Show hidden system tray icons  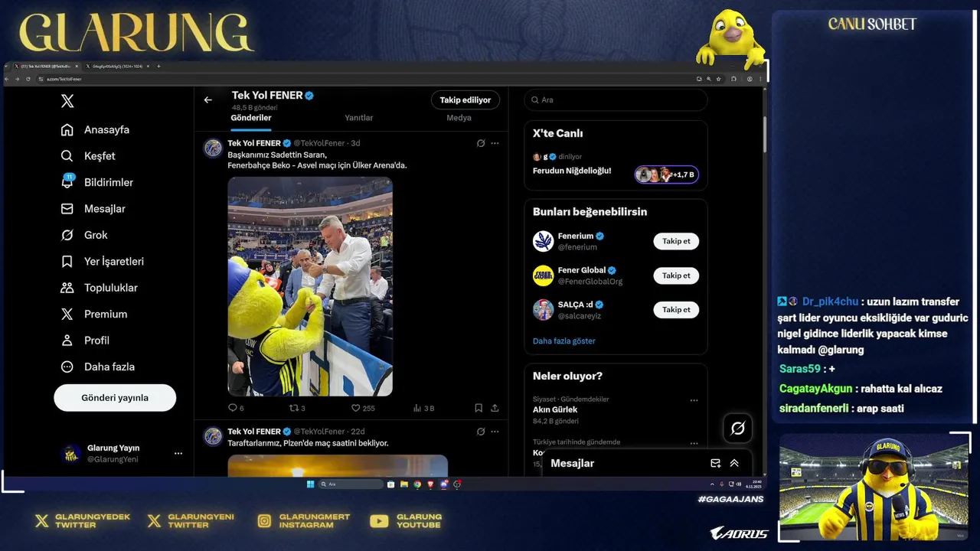click(x=712, y=484)
